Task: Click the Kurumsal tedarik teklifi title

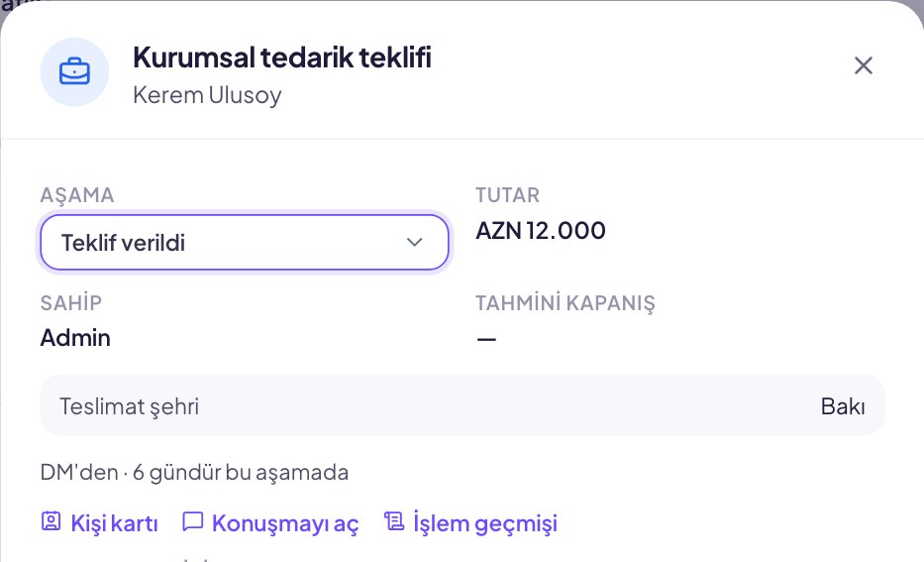Action: pos(281,57)
